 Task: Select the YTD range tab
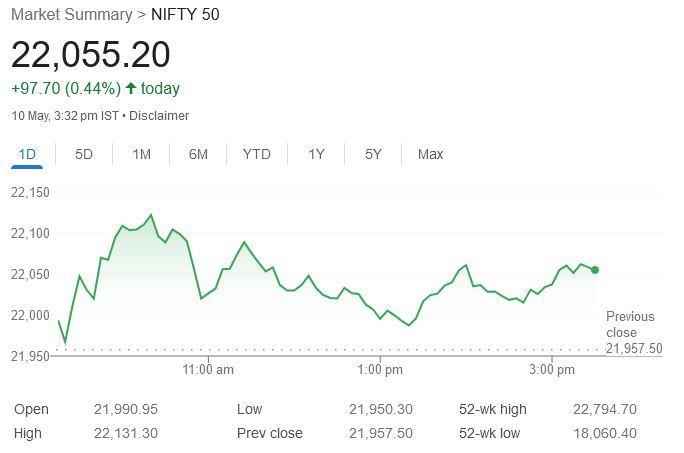pos(257,154)
